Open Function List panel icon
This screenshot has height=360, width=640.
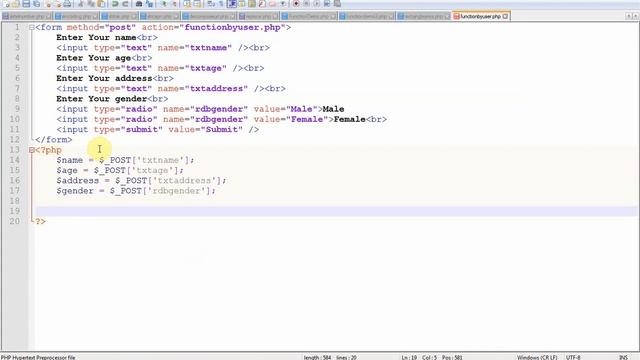click(262, 4)
